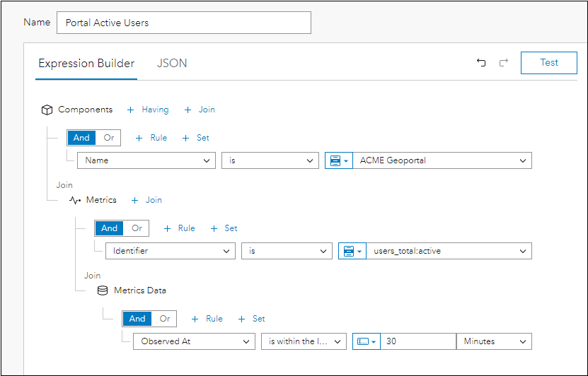Switch Components condition to Or
The image size is (588, 376).
coord(109,138)
